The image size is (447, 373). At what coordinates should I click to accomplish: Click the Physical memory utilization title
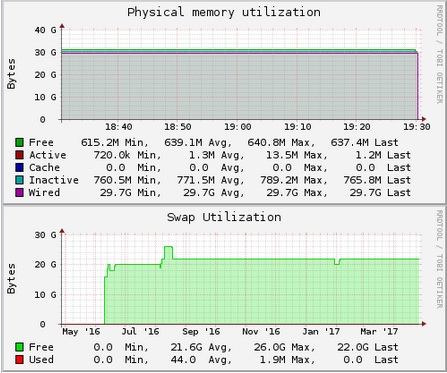[x=224, y=12]
